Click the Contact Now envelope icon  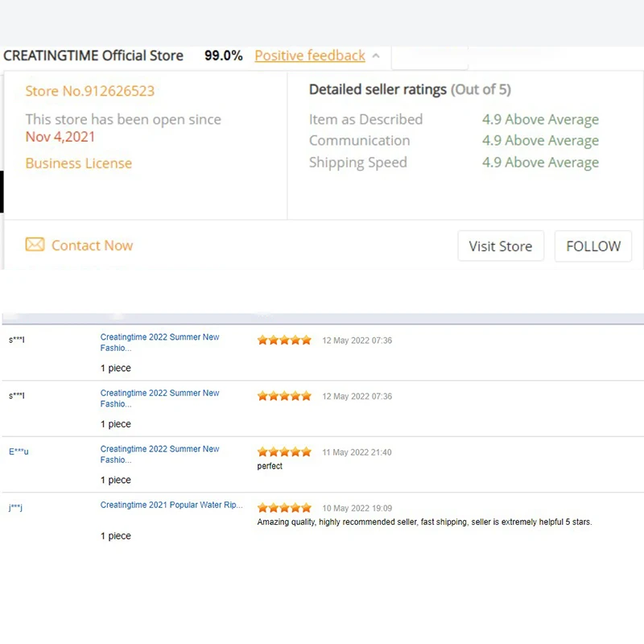coord(35,245)
